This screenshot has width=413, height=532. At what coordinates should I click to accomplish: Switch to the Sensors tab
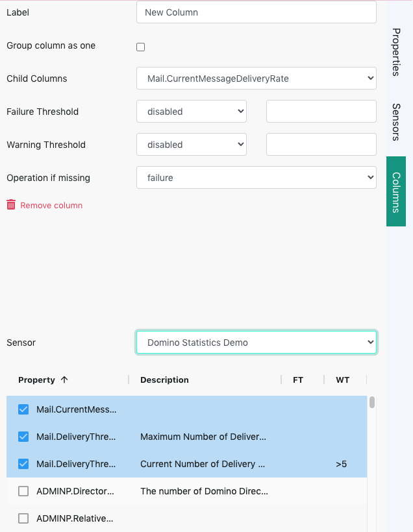[396, 122]
